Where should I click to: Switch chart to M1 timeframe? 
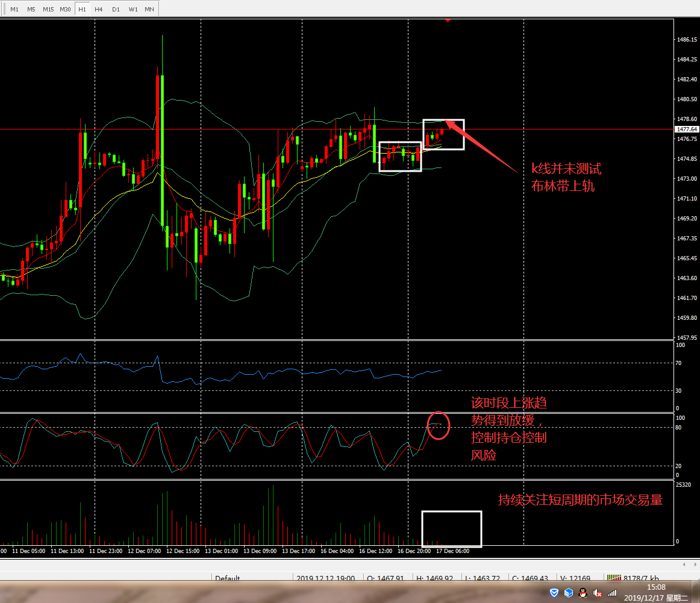point(14,10)
